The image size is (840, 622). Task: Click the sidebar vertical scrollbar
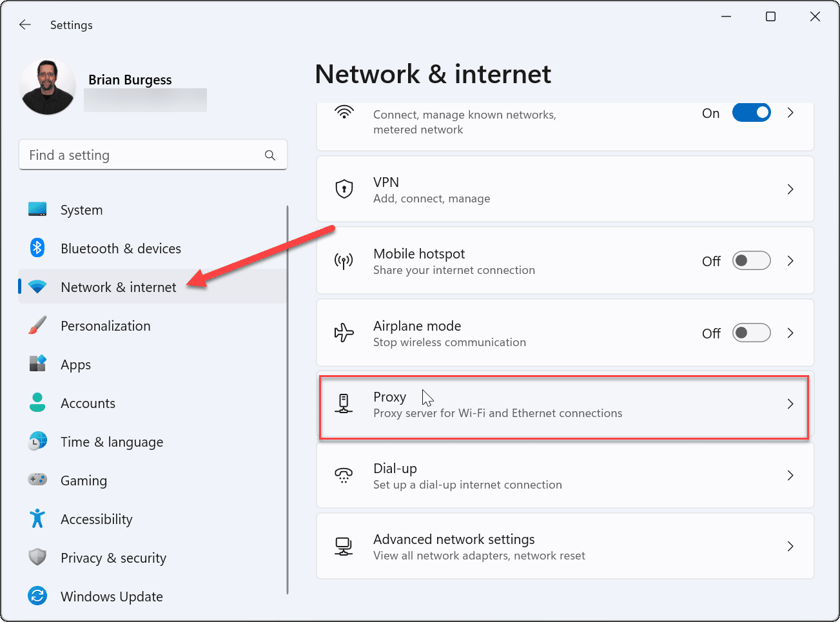[x=288, y=400]
